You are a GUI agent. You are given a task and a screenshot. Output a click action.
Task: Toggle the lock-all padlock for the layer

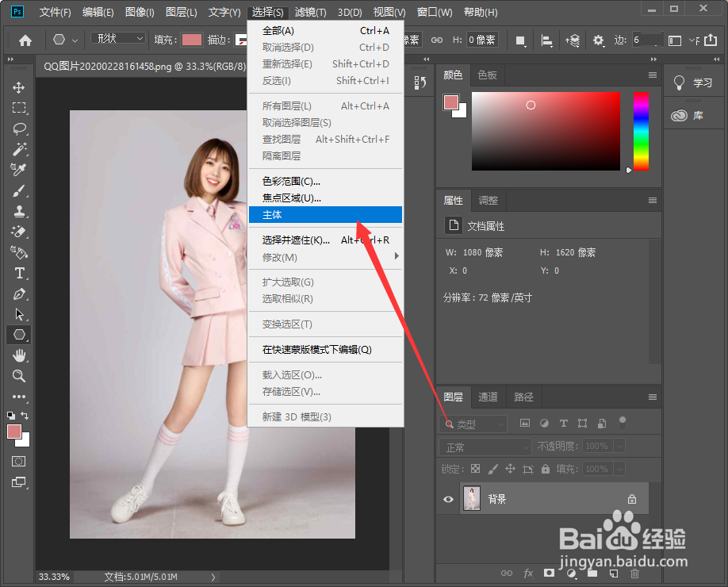click(546, 469)
